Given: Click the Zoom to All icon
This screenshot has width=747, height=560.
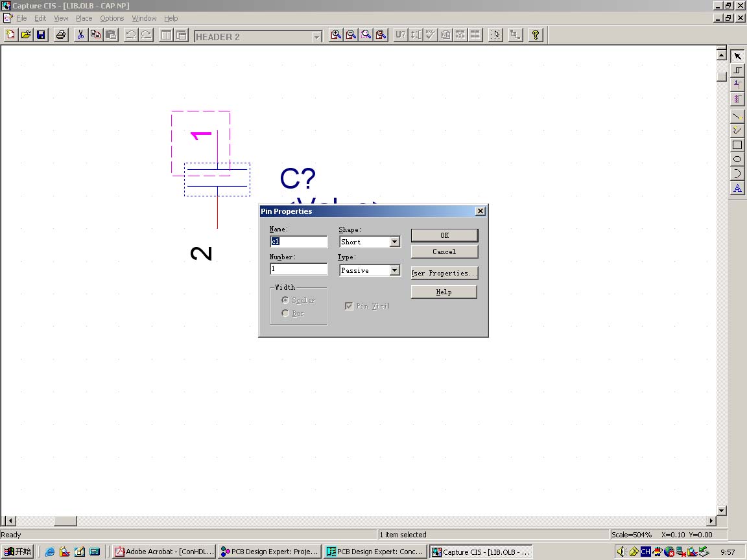Looking at the screenshot, I should pyautogui.click(x=381, y=35).
